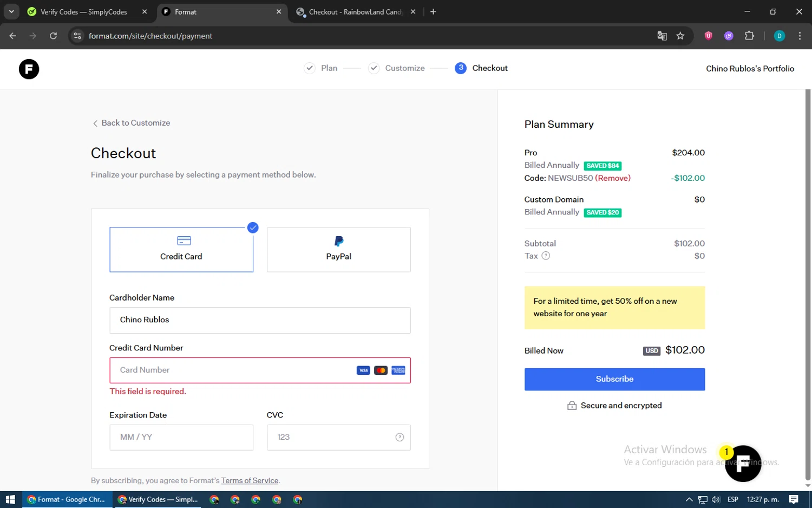Screen dimensions: 812x508
Task: Click the address bar URL
Action: (x=150, y=36)
